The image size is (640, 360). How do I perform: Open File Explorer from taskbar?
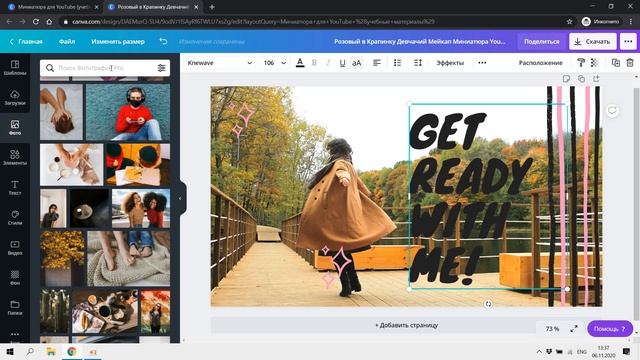(51, 351)
